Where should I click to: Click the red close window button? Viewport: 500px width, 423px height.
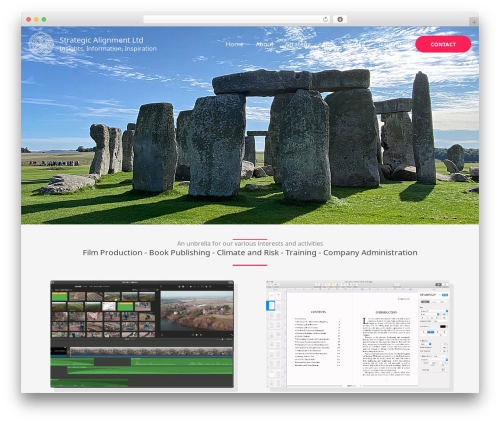pyautogui.click(x=29, y=19)
